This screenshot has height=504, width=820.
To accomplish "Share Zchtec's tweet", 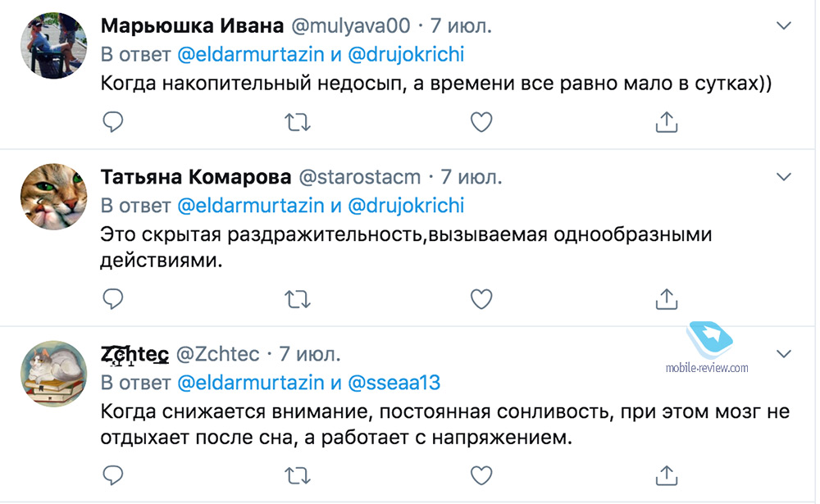I will (666, 475).
